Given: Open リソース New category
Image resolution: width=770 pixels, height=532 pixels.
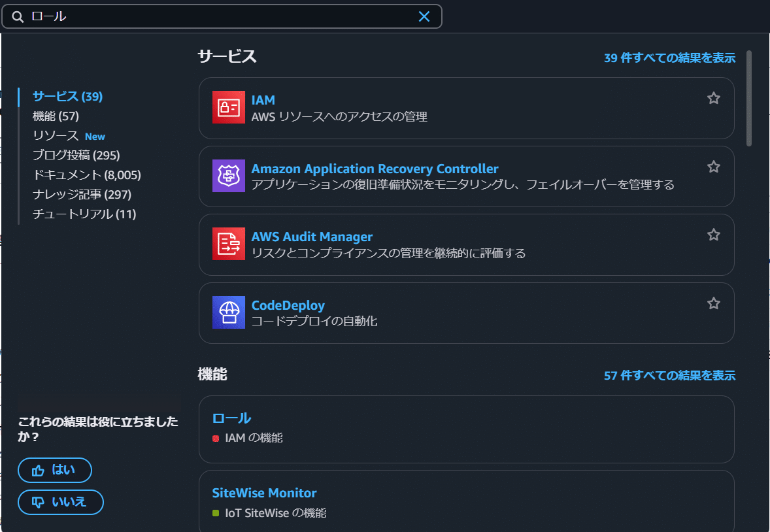Looking at the screenshot, I should pos(69,135).
